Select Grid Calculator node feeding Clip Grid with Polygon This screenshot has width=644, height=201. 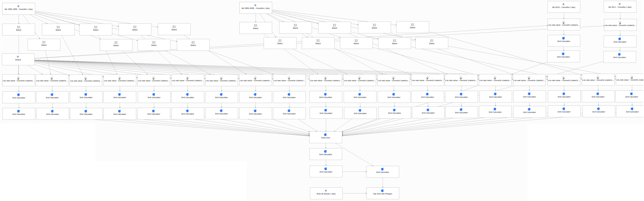pos(383,172)
